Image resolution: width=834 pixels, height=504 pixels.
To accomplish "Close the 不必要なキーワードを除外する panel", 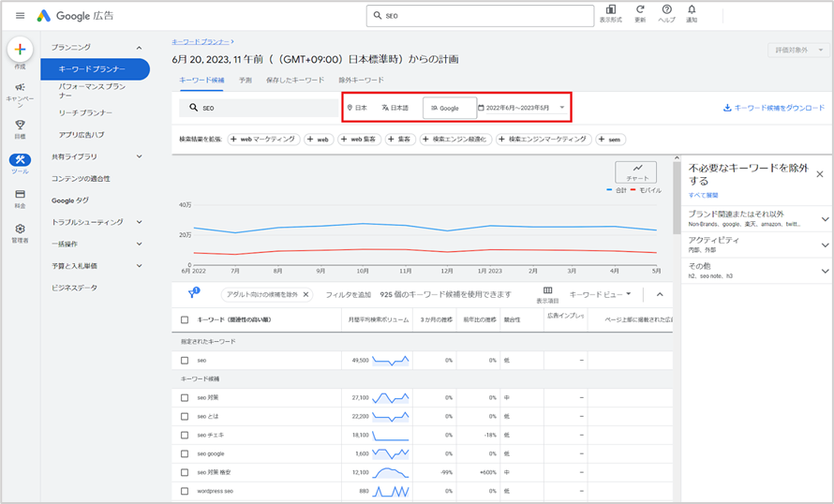I will click(x=820, y=174).
